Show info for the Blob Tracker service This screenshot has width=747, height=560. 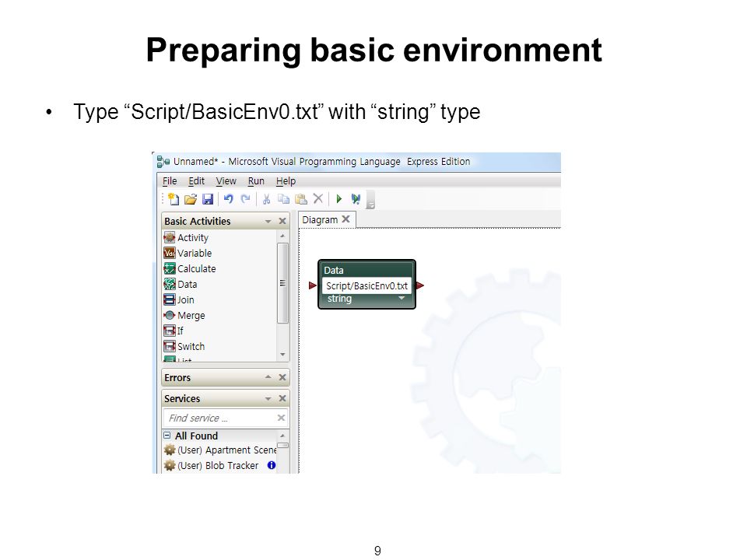272,465
